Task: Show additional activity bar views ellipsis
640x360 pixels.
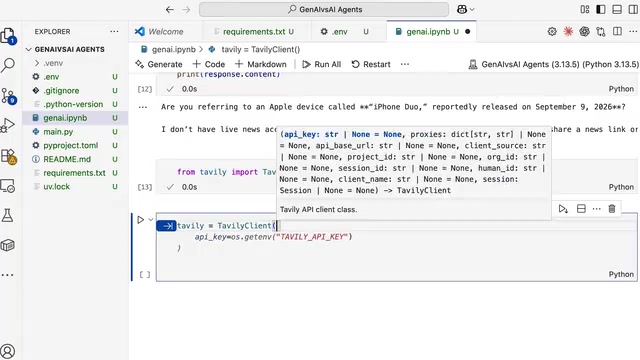Action: [7, 275]
